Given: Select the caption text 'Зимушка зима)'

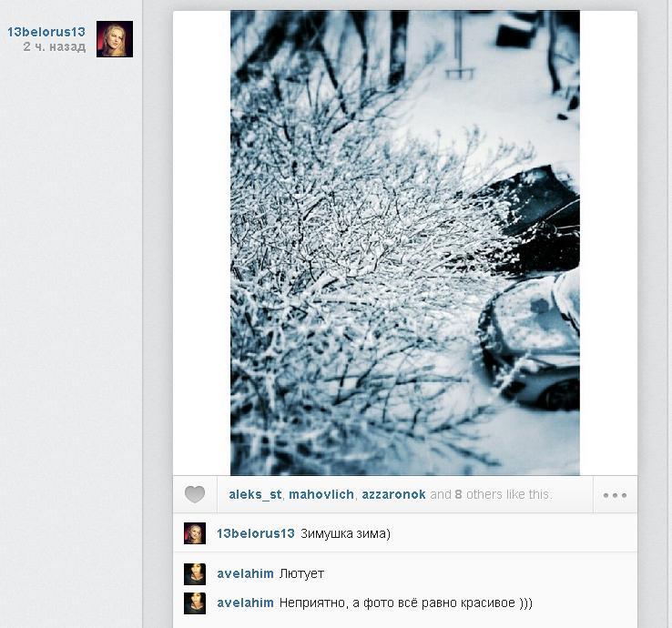Looking at the screenshot, I should click(x=345, y=533).
